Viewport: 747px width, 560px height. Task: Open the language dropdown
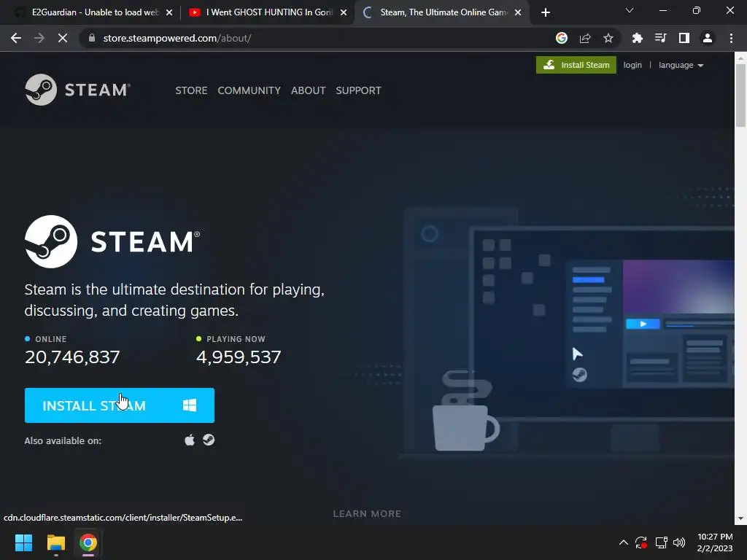pyautogui.click(x=681, y=65)
